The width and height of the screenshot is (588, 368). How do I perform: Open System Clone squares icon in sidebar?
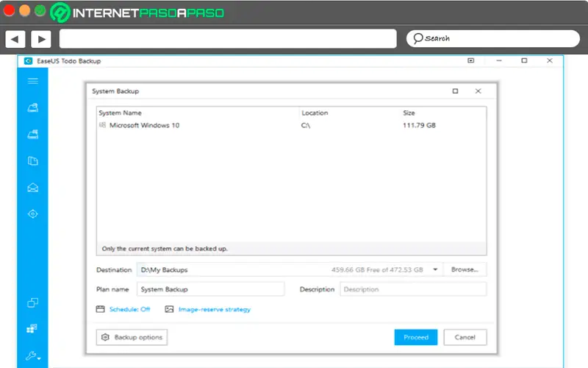tap(32, 328)
